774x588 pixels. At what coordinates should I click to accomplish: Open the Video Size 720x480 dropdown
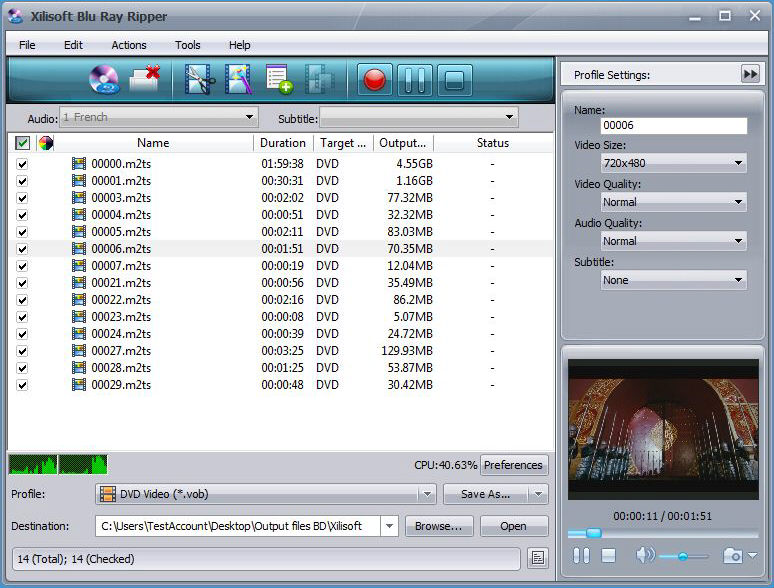[673, 163]
